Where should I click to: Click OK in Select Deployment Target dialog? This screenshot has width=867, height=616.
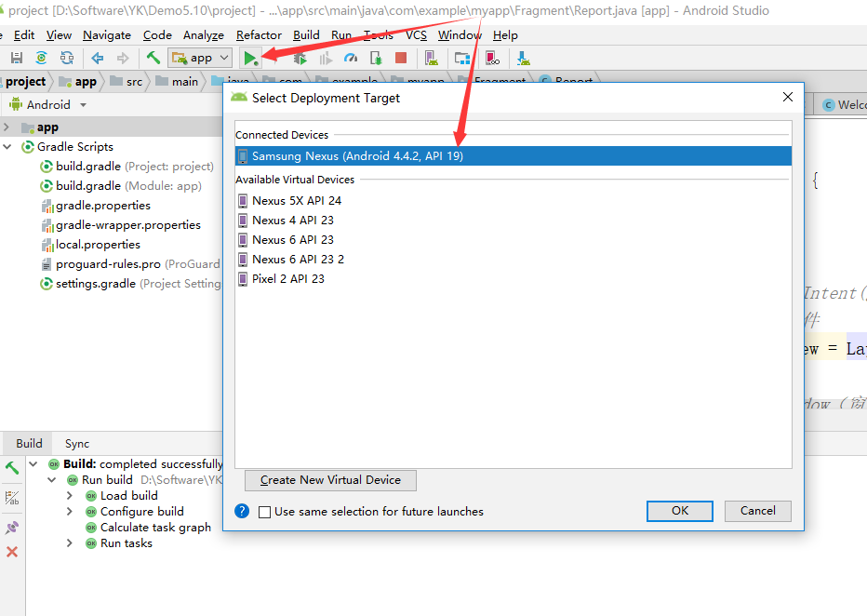point(680,511)
